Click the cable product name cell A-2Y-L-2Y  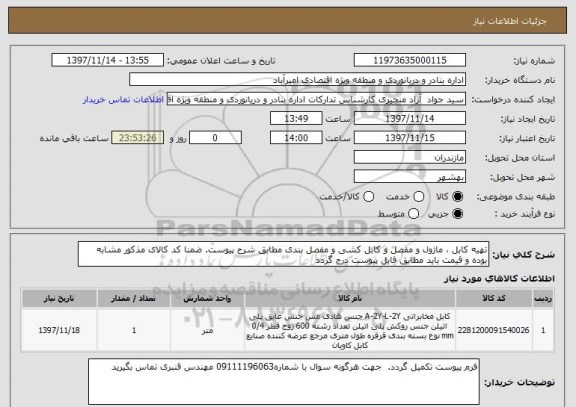pyautogui.click(x=350, y=330)
